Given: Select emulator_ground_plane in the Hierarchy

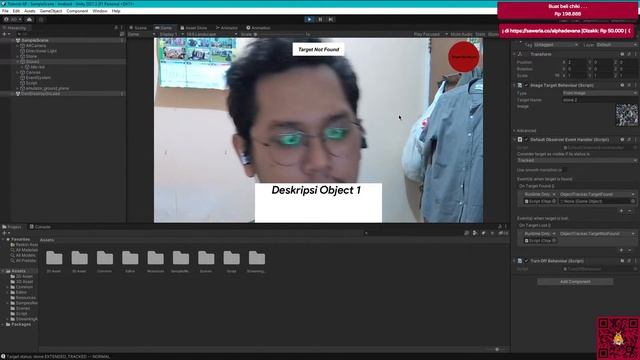Looking at the screenshot, I should 47,88.
